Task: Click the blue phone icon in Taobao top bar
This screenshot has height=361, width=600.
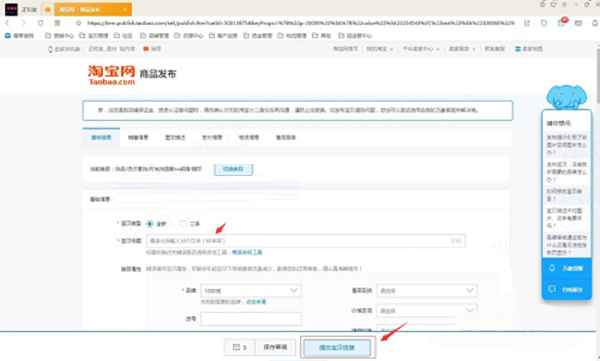Action: tap(50, 49)
